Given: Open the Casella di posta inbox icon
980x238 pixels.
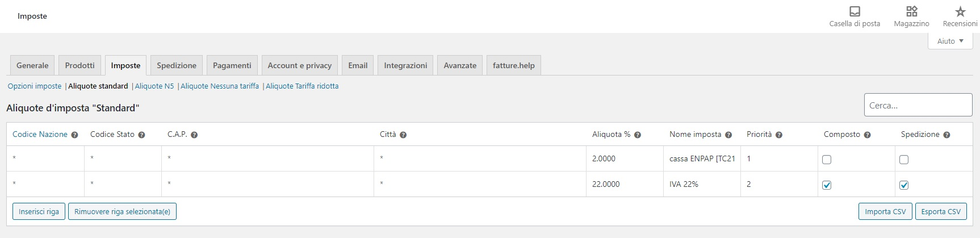Looking at the screenshot, I should pyautogui.click(x=855, y=12).
